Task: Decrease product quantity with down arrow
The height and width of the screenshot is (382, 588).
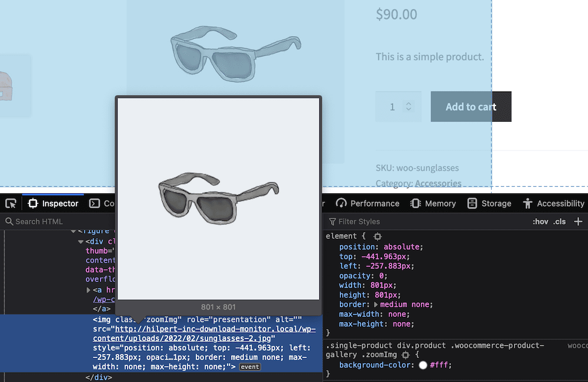Action: 409,109
